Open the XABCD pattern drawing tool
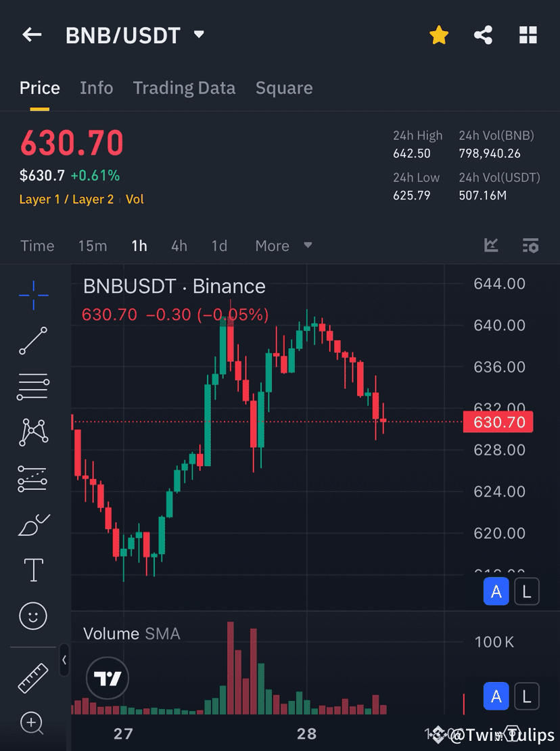Image resolution: width=560 pixels, height=751 pixels. (x=32, y=432)
